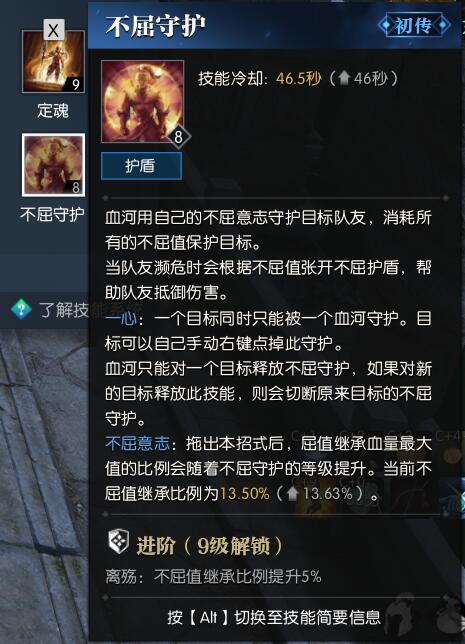Click the blue 不屈意志 keyword
The width and height of the screenshot is (465, 644).
click(137, 443)
